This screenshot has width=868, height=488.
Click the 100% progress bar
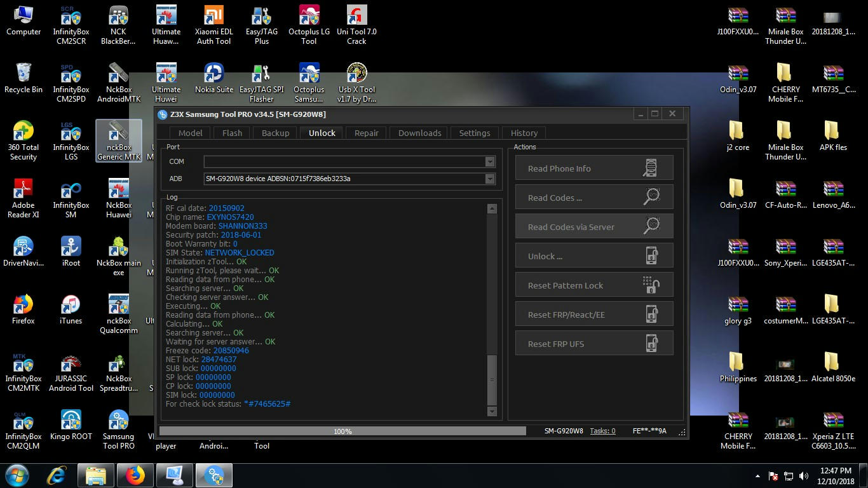[342, 431]
